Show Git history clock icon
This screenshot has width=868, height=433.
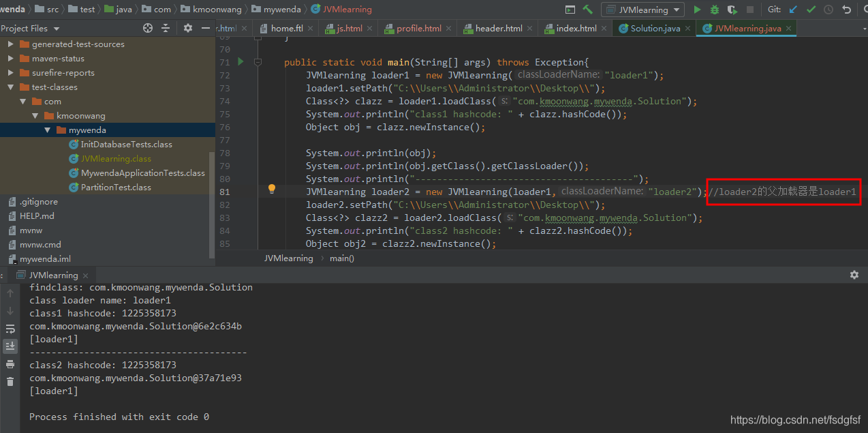[828, 10]
